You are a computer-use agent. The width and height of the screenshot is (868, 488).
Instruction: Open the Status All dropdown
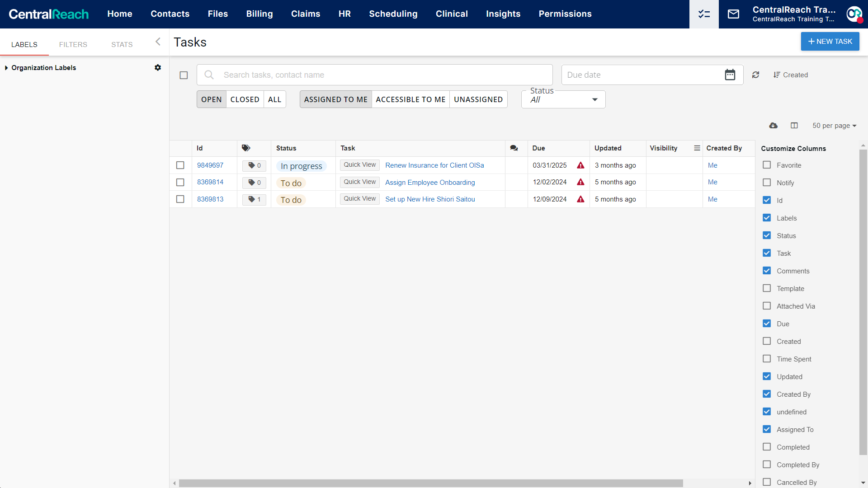[563, 99]
